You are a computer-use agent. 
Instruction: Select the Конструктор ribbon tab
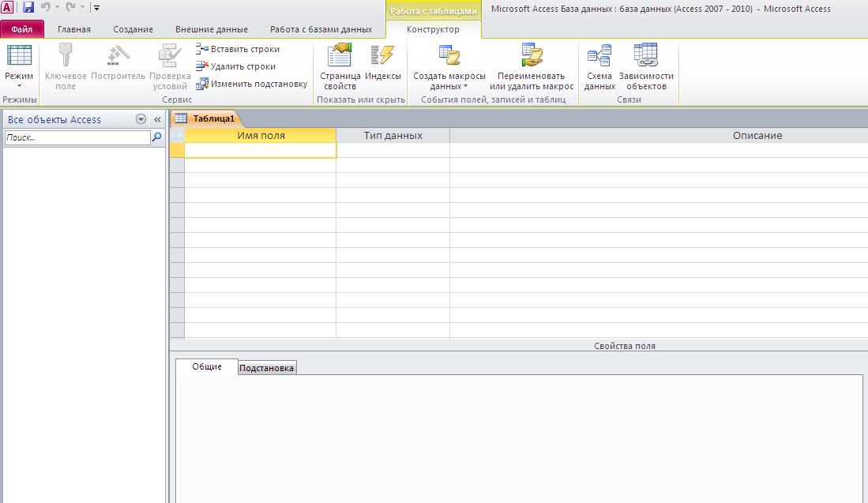[433, 29]
